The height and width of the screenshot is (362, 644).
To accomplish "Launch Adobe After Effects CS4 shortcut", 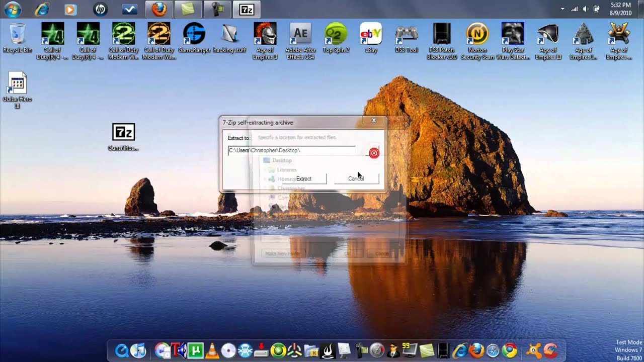I will [x=300, y=41].
